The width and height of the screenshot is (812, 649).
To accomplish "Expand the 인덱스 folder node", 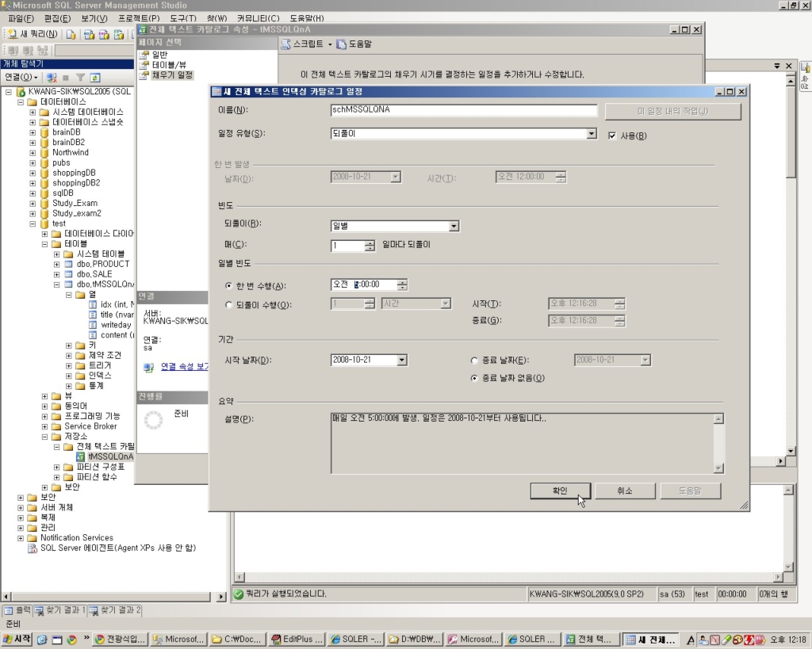I will coord(69,376).
